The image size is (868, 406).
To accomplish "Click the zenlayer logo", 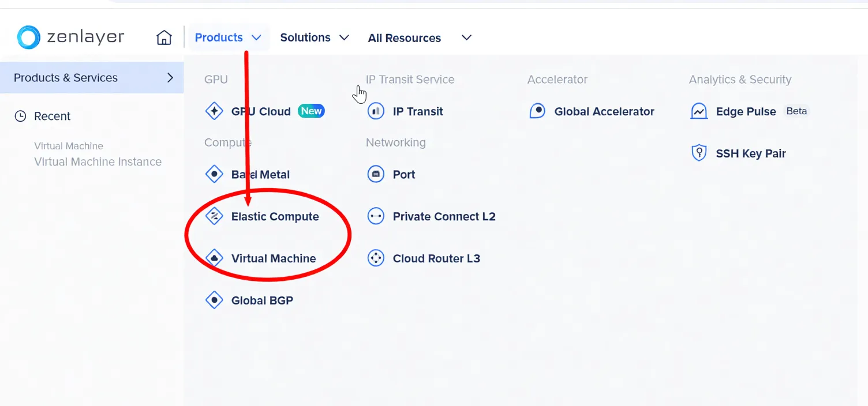I will 70,37.
